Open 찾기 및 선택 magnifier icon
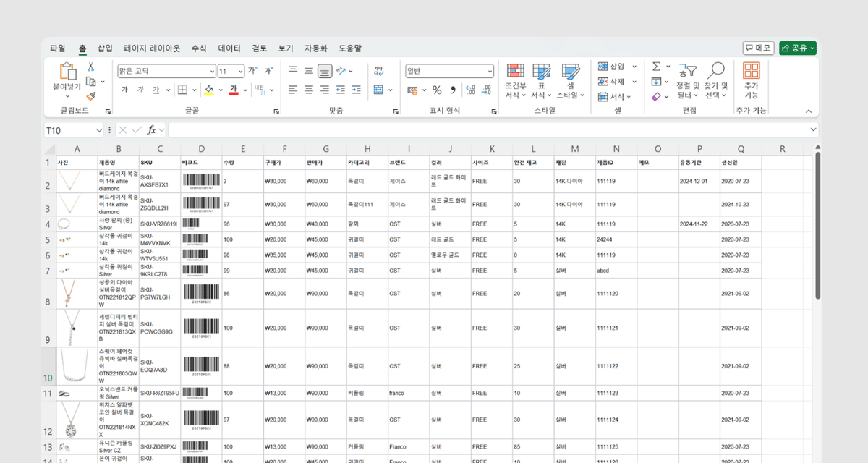 click(715, 71)
